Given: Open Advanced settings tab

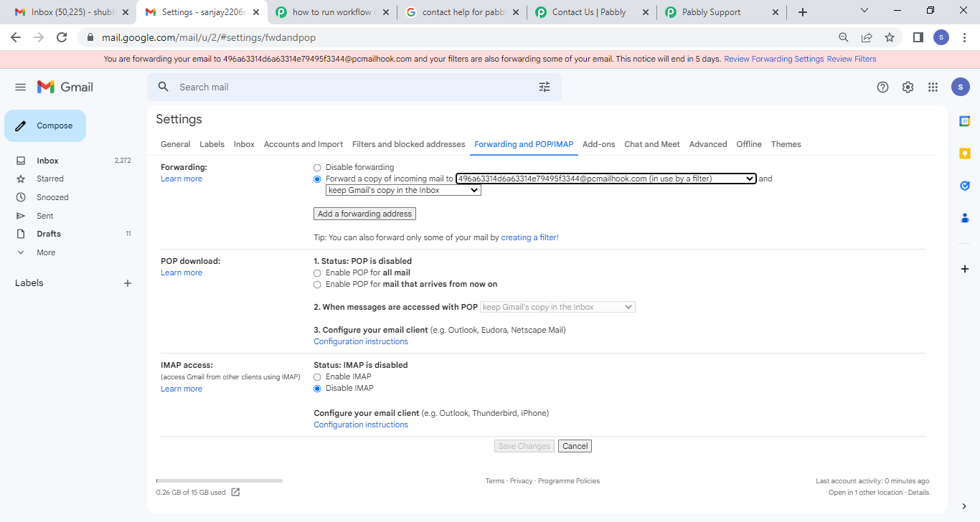Looking at the screenshot, I should pos(708,144).
